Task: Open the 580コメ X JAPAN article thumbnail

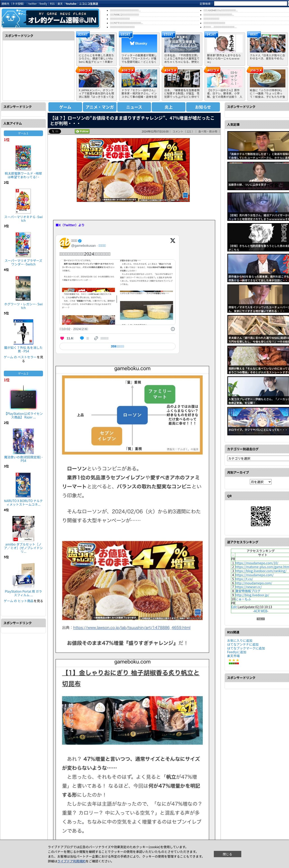Action: 96,79
